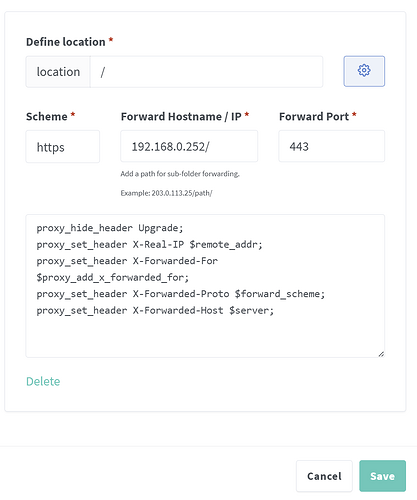Click 'Example: 203.0.113.25/path/' hint text
The image size is (417, 500).
point(166,193)
